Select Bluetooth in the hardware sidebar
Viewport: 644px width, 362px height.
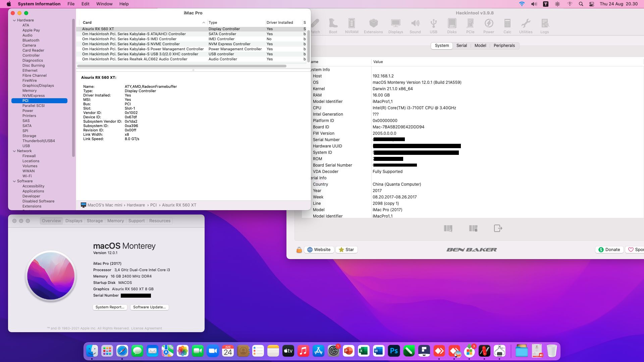click(31, 40)
